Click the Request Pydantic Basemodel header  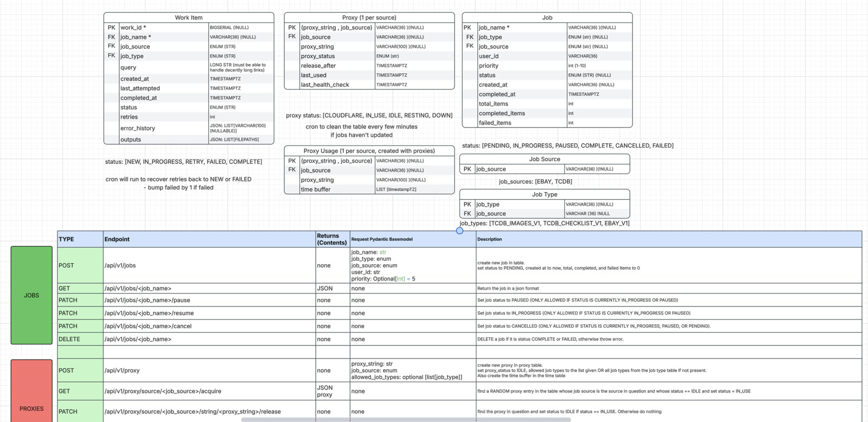[x=413, y=239]
